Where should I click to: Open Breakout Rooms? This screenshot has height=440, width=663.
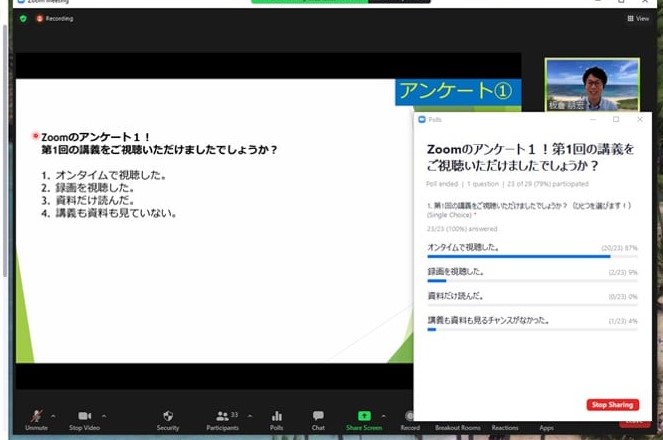click(x=458, y=427)
